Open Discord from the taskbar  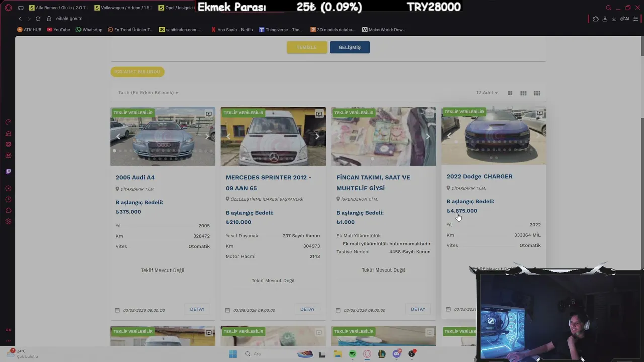pos(397,354)
